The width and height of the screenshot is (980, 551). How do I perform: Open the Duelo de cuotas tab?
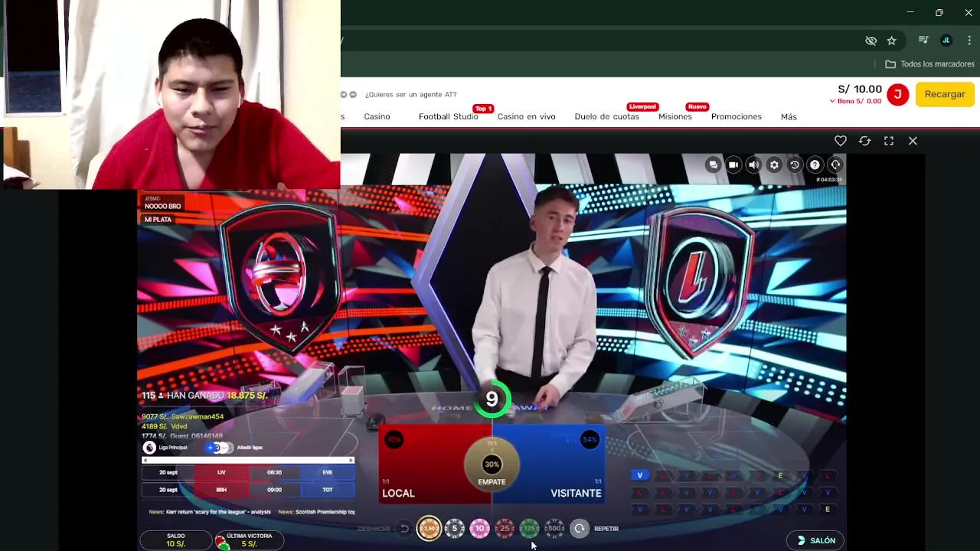[x=606, y=116]
